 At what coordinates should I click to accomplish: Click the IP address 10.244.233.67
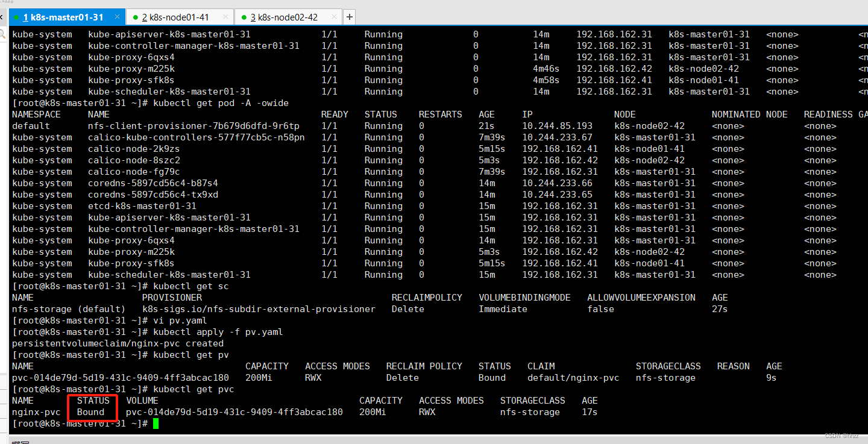pos(558,137)
